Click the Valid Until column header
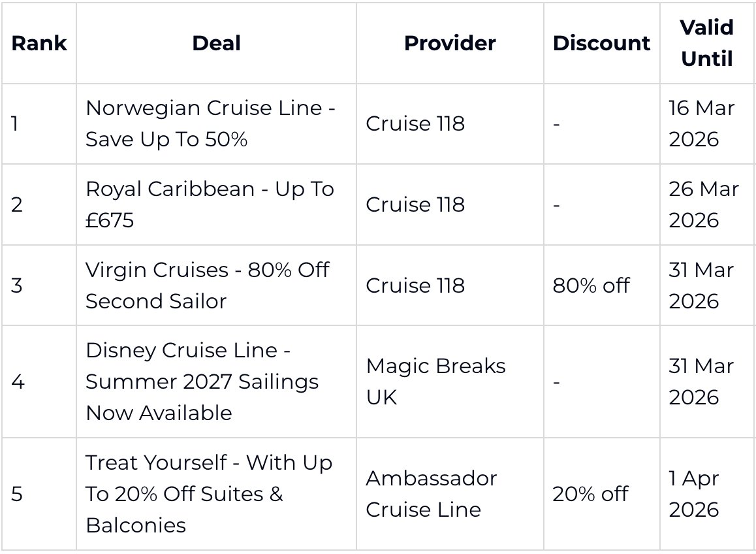Image resolution: width=756 pixels, height=554 pixels. click(x=706, y=43)
